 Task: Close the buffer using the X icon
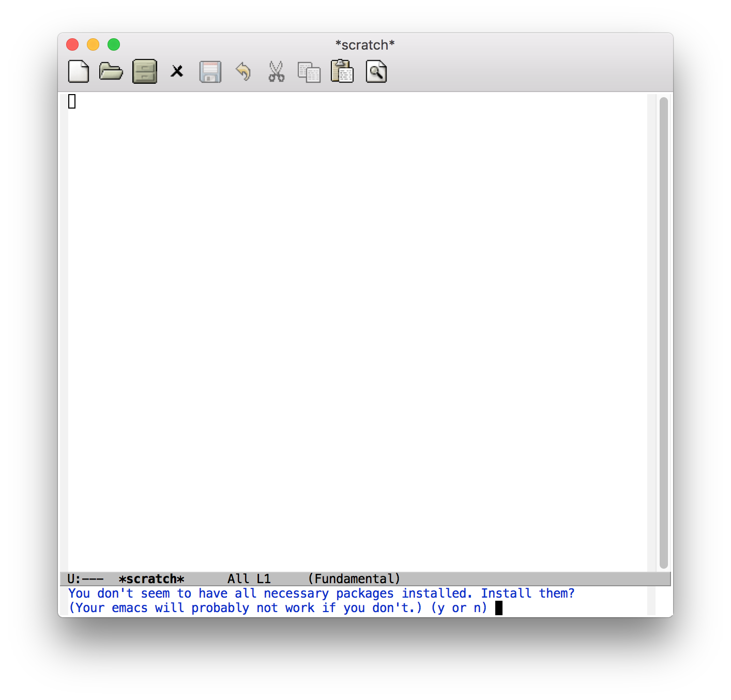pos(177,71)
